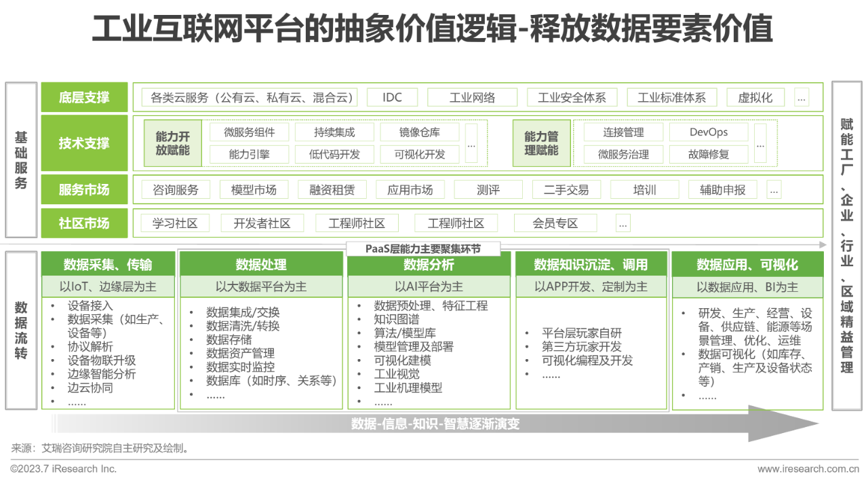Click the DevOps box
Viewport: 868px width, 486px height.
[x=709, y=132]
